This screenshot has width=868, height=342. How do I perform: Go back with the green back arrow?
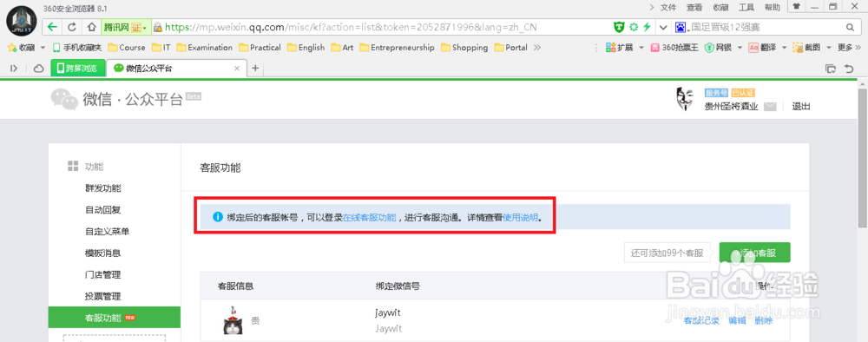click(x=52, y=27)
